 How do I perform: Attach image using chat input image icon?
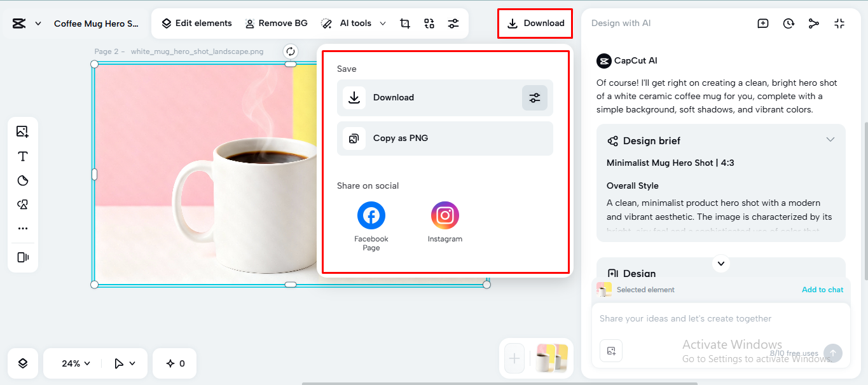pyautogui.click(x=611, y=351)
